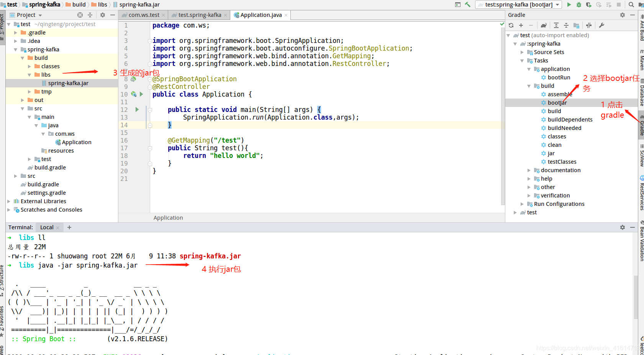Expand the tmp folder

click(29, 92)
